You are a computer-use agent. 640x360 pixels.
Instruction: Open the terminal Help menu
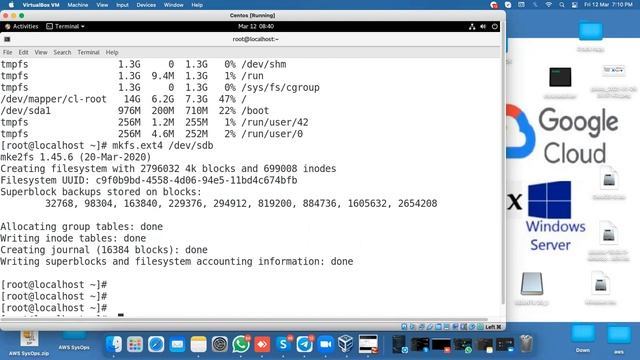[112, 52]
